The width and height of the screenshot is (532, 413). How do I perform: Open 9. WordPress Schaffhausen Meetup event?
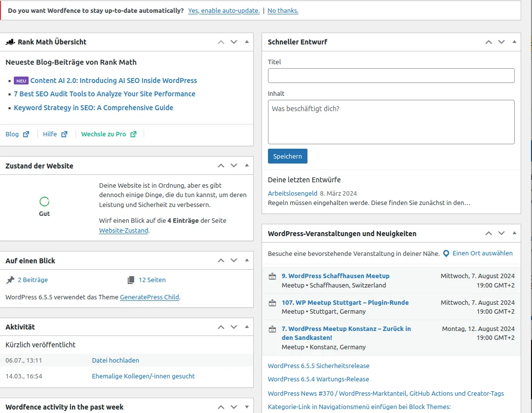tap(336, 276)
